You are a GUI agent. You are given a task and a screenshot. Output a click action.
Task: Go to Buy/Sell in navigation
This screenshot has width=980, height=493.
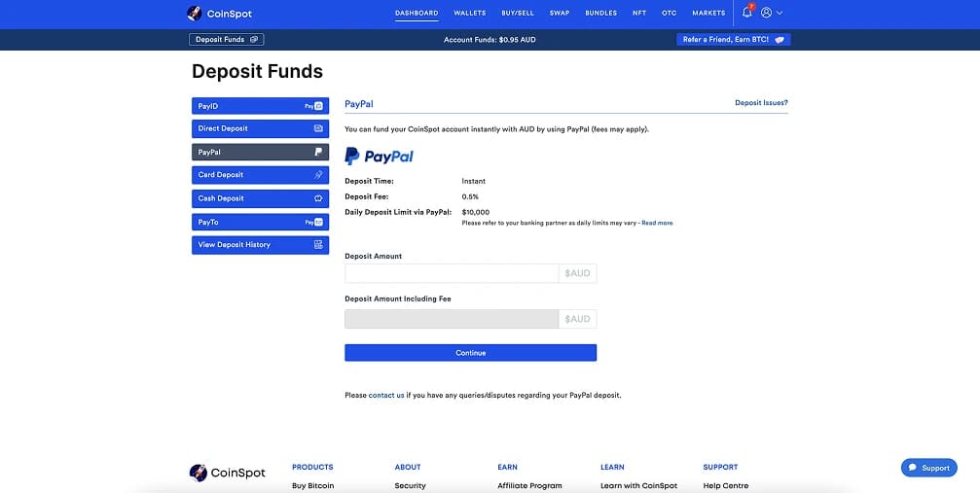518,13
